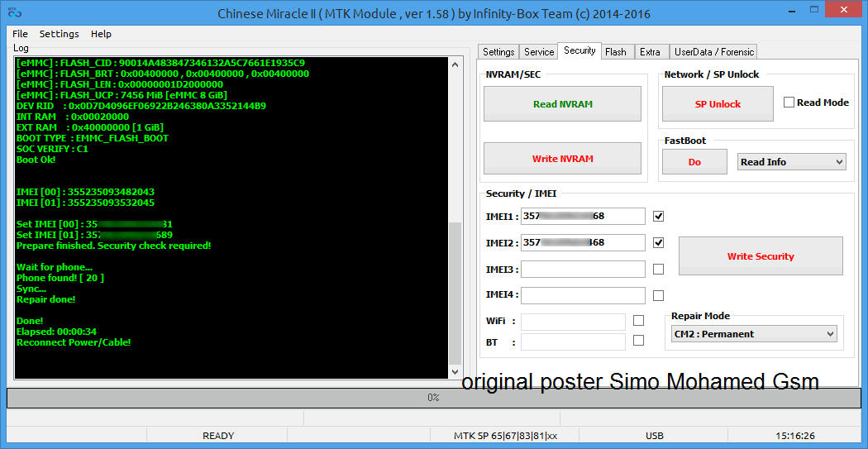Enable the BT checkbox
The width and height of the screenshot is (868, 449).
coord(638,341)
